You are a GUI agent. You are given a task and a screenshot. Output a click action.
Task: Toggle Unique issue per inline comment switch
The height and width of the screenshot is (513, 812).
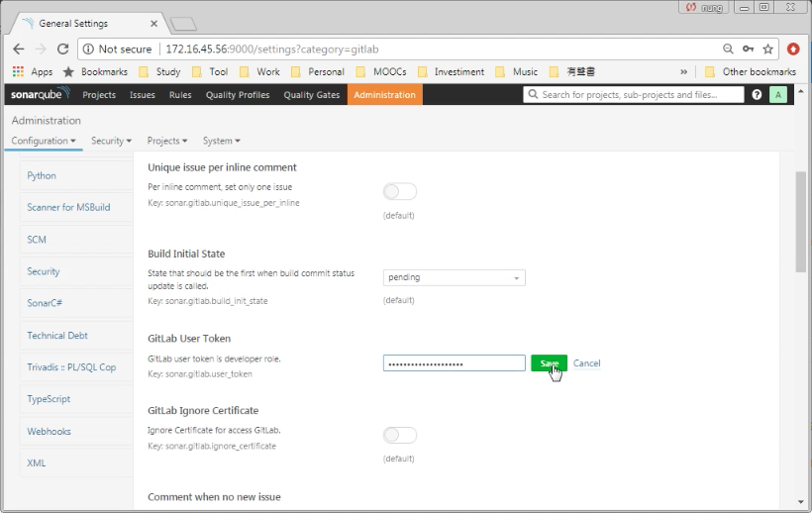(400, 191)
